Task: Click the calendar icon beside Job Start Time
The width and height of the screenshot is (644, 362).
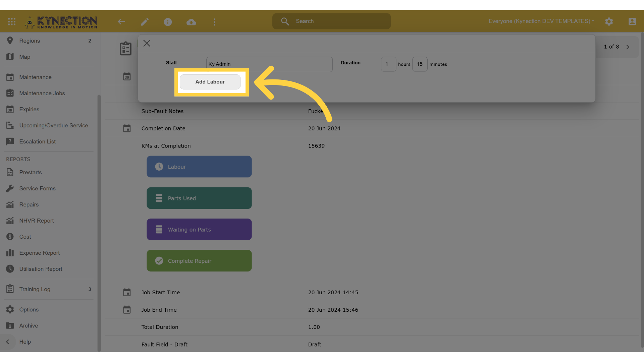Action: (x=127, y=292)
